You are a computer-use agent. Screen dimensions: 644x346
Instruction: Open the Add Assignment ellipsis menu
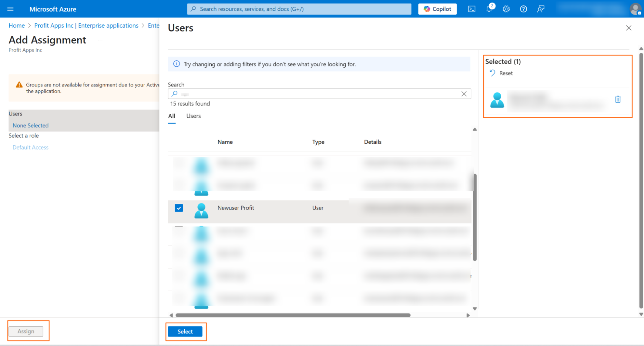click(x=100, y=40)
